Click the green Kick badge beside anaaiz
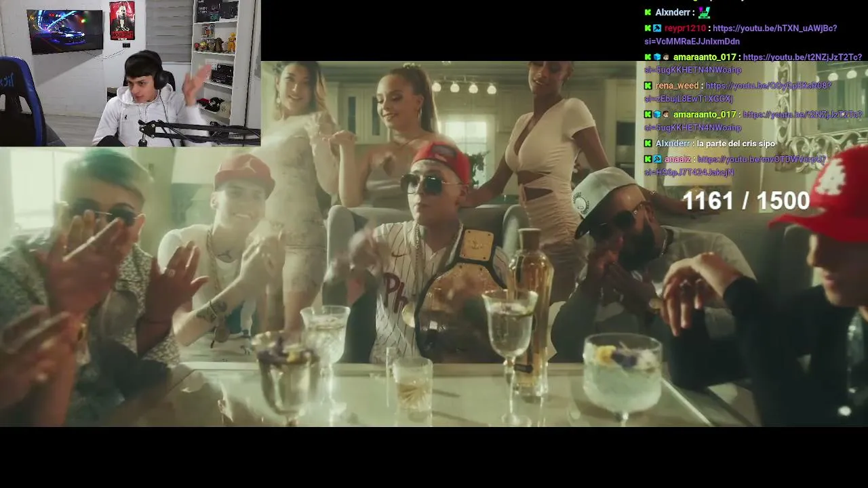This screenshot has width=868, height=488. pos(648,159)
